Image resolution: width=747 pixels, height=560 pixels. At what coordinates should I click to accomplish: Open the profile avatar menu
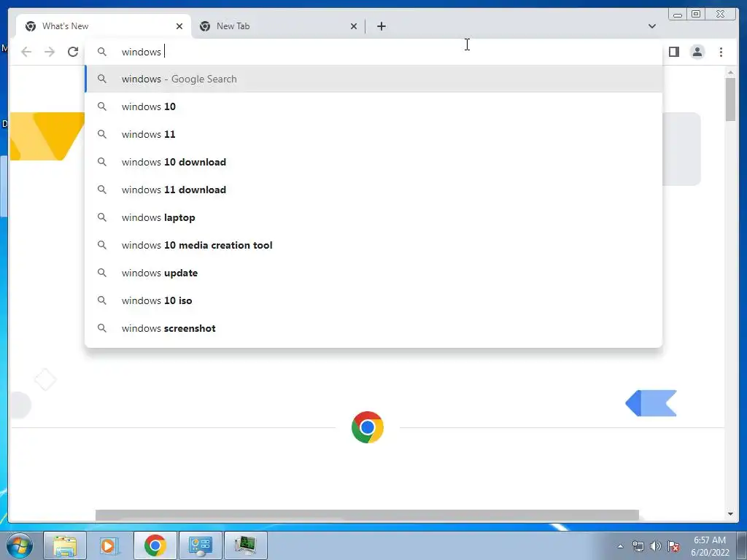[x=697, y=52]
